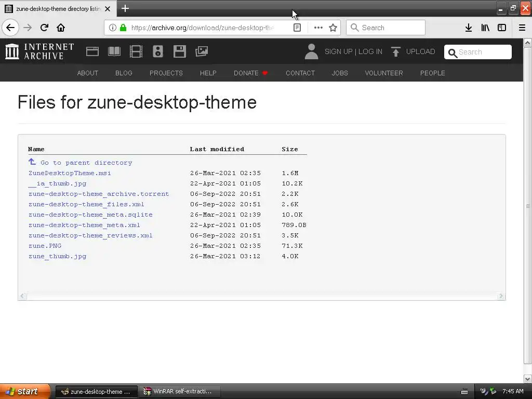Image resolution: width=532 pixels, height=399 pixels.
Task: Open zune-desktop-theme_archive.torrent link
Action: [x=98, y=194]
